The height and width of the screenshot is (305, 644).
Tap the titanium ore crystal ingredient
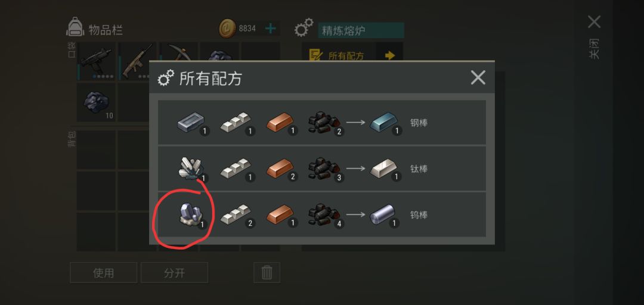coord(190,169)
